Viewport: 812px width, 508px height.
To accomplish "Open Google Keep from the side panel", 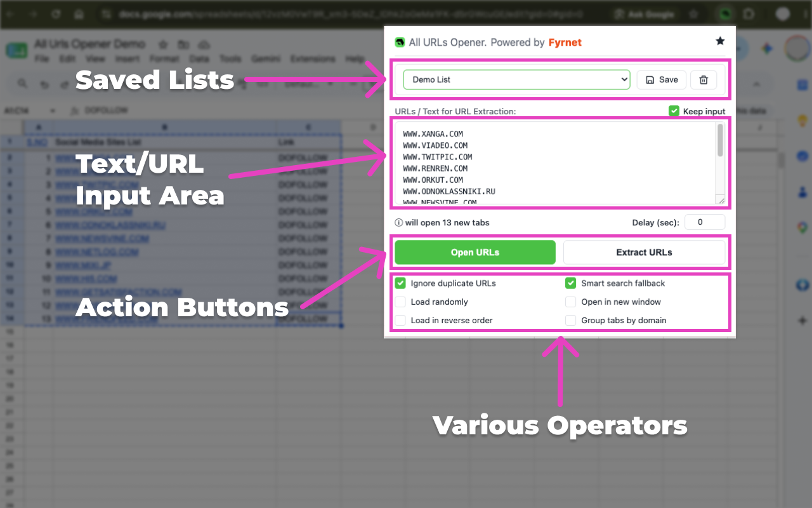I will tap(802, 120).
